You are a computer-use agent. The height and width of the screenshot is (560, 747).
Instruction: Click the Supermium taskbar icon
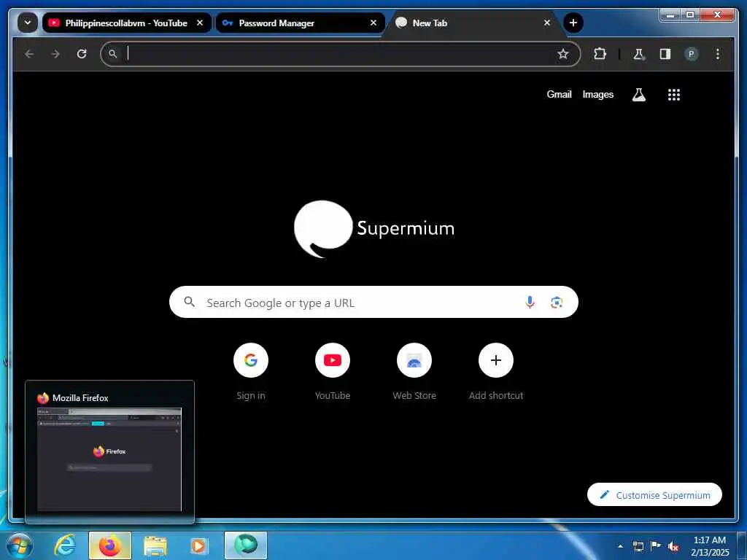pos(246,545)
